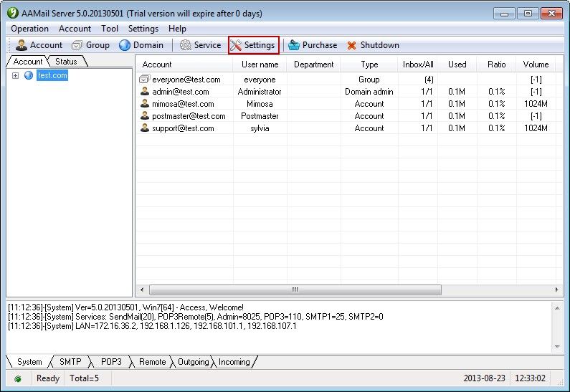Screen dimensions: 570x392
Task: Click the group icon of everyone@test.com
Action: pos(145,79)
